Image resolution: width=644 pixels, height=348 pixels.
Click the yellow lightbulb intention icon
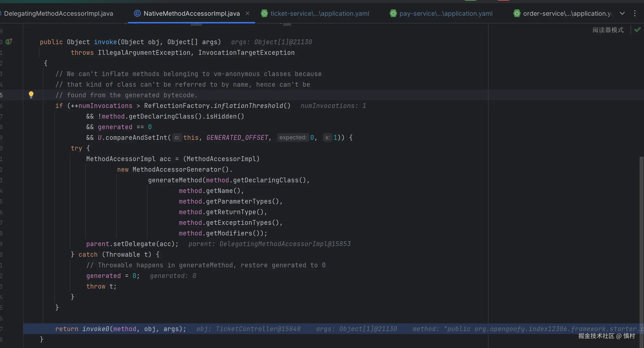point(31,95)
